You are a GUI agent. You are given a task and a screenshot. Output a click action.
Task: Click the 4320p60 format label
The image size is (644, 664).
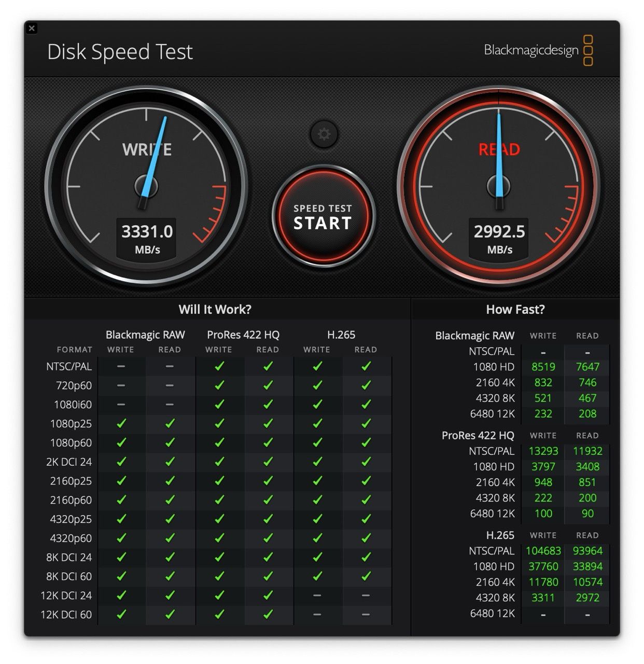tap(71, 538)
